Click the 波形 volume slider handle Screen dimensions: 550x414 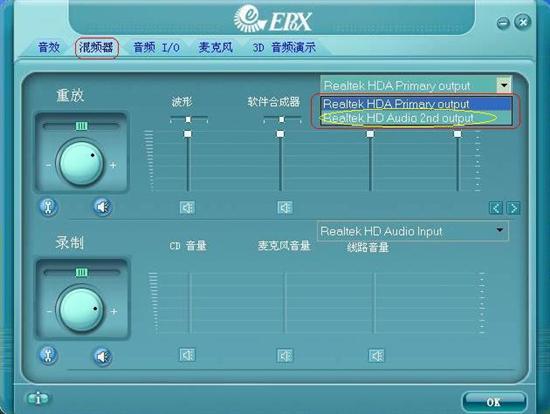point(188,134)
